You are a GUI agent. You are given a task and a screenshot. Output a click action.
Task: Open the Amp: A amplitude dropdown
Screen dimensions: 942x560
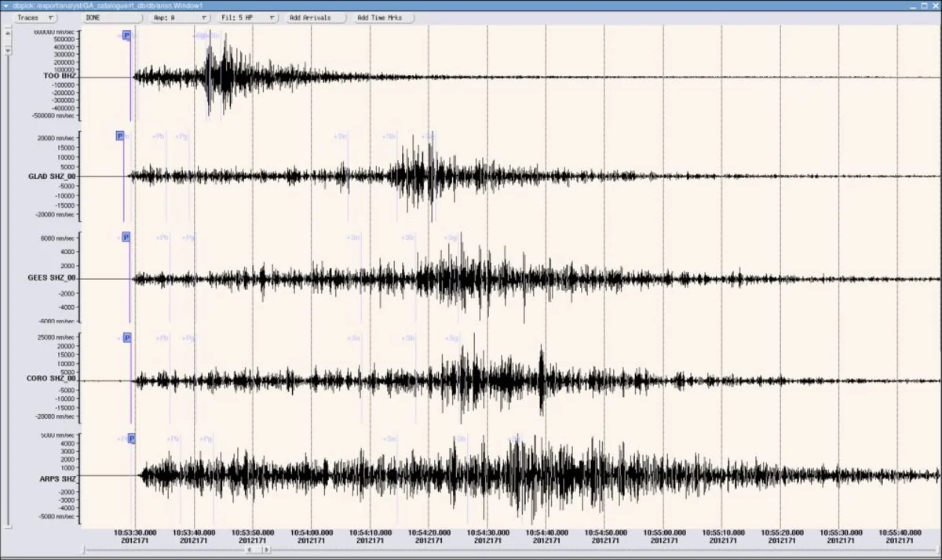[x=180, y=17]
